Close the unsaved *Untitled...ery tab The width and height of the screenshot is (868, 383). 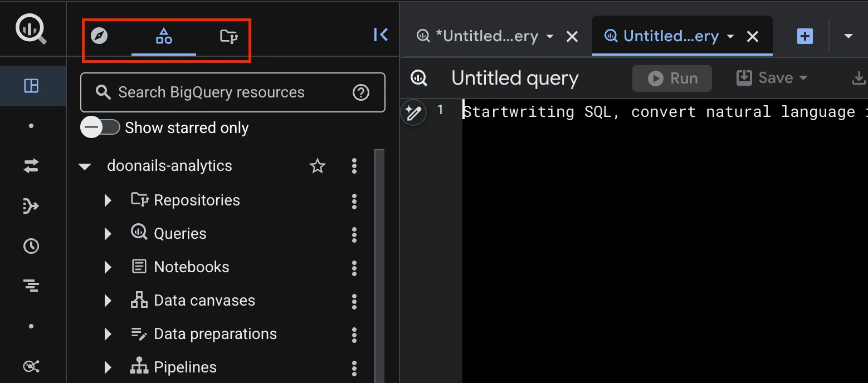click(x=572, y=37)
